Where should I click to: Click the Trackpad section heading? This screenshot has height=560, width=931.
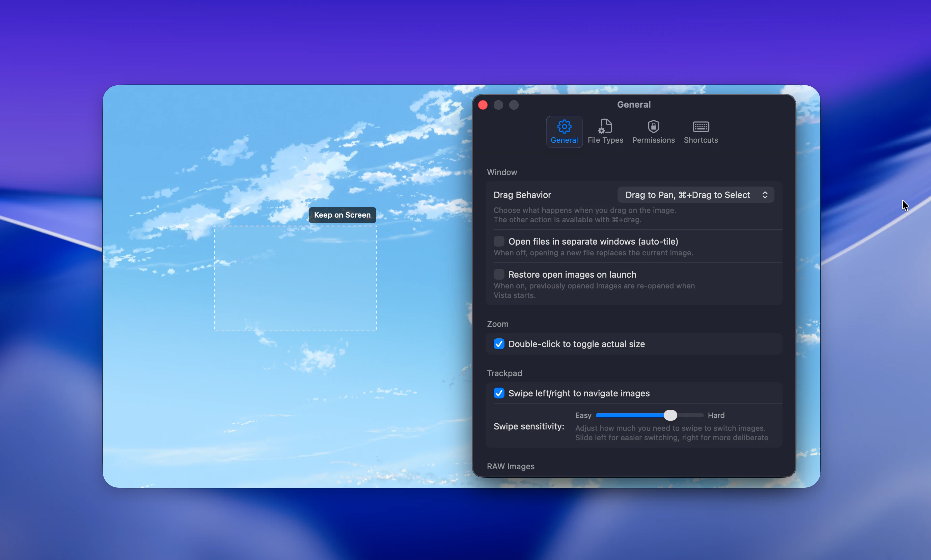(504, 373)
